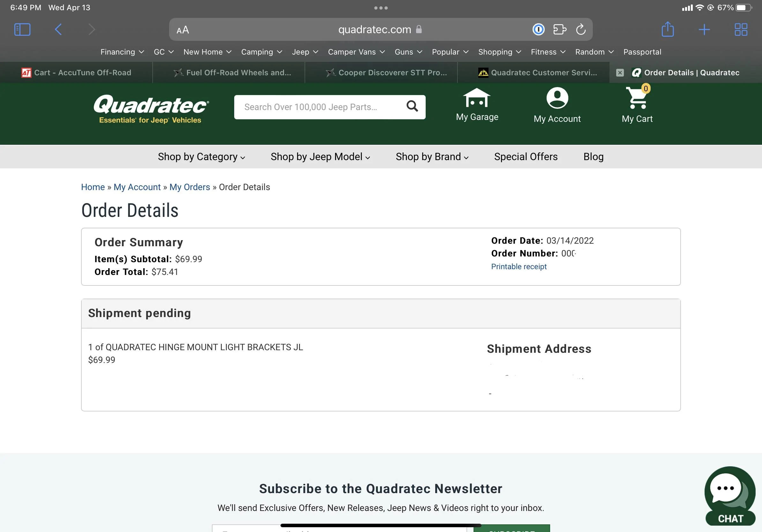Viewport: 762px width, 532px height.
Task: Expand the New Home bookmarks folder
Action: (207, 52)
